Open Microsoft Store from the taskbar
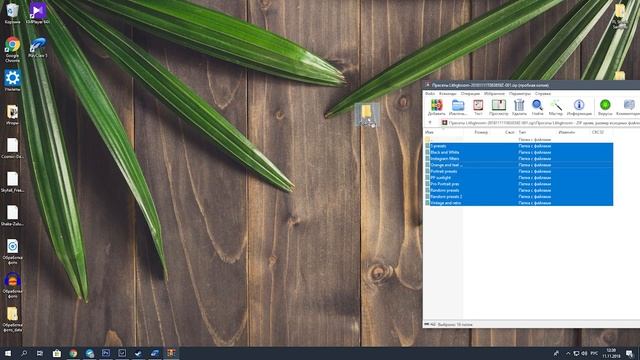This screenshot has width=640, height=360. tap(57, 353)
